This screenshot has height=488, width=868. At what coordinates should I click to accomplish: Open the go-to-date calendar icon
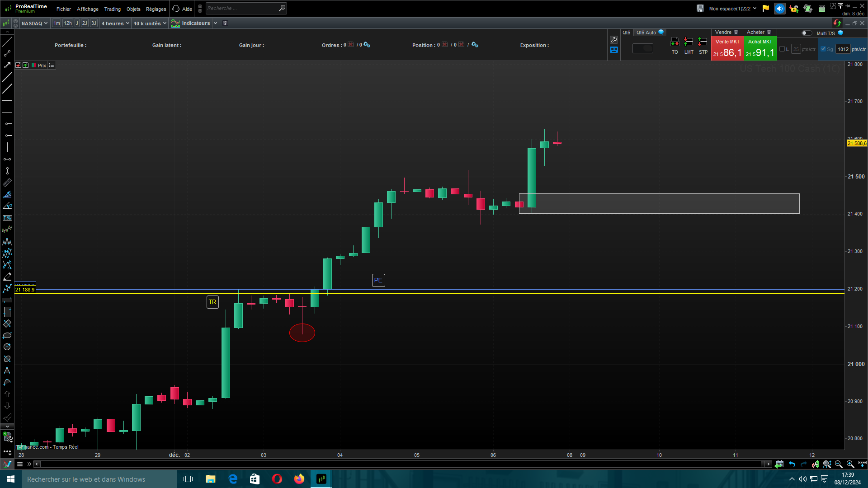tap(779, 464)
